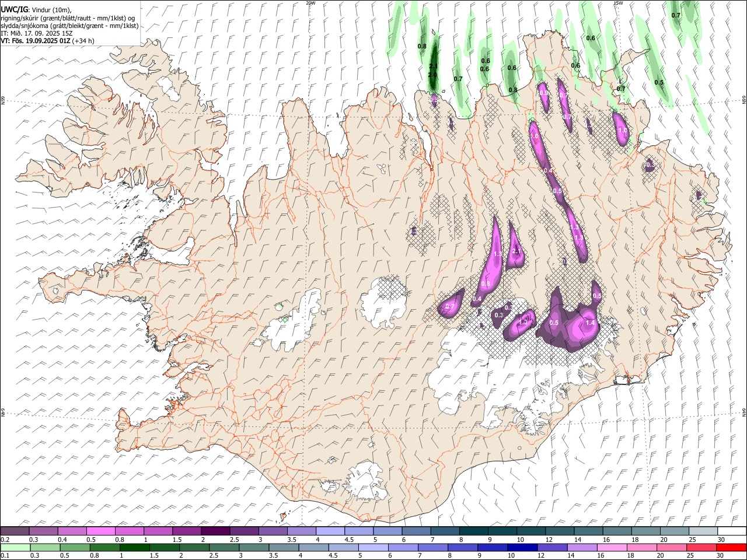Click the dark teal swatch between upper legend 8 and 9
This screenshot has width=747, height=560.
473,531
